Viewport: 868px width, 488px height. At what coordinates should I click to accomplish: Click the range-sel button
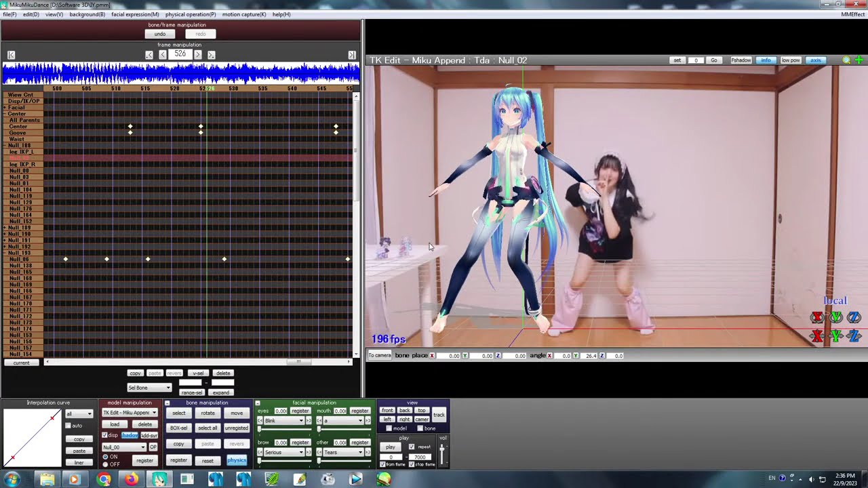[x=192, y=392]
